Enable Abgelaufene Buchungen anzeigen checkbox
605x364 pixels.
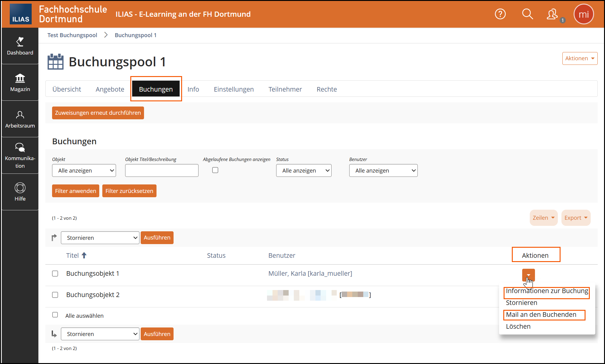[x=215, y=170]
